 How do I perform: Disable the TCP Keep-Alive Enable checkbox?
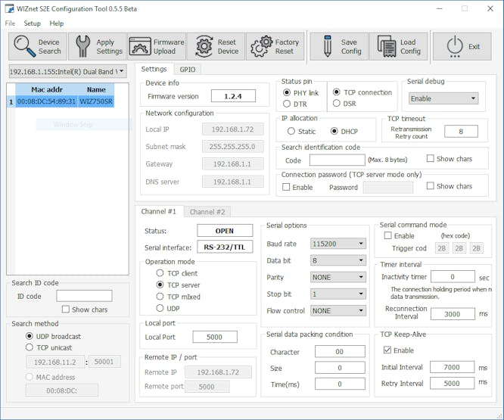coord(387,350)
